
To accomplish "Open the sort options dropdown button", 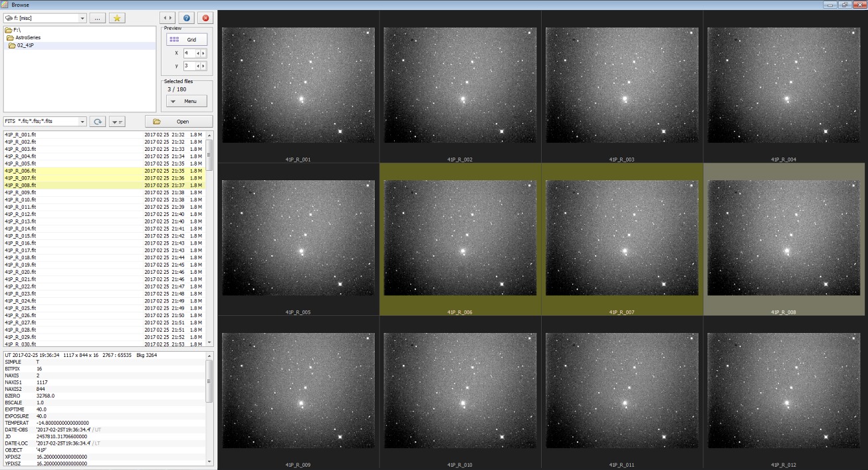I will (x=116, y=122).
